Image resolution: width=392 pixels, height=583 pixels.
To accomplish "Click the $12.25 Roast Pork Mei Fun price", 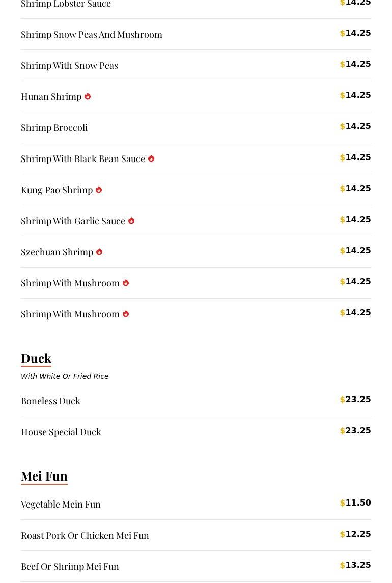I will pos(355,534).
